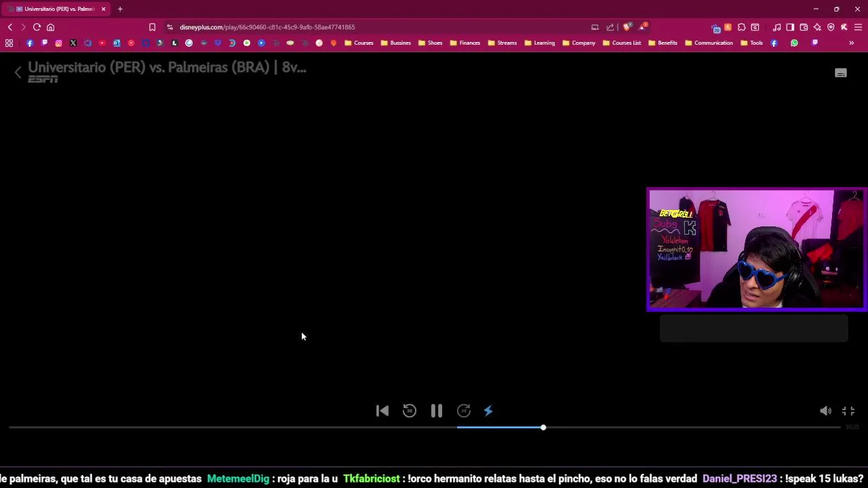Exit fullscreen in the Disney+ player
Viewport: 868px width, 488px height.
[848, 411]
